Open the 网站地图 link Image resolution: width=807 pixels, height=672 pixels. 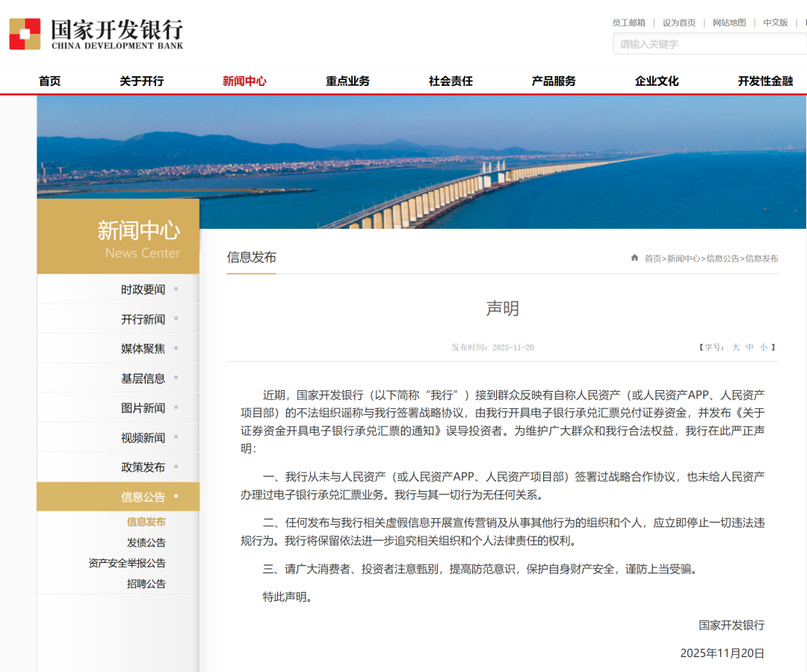[x=729, y=22]
